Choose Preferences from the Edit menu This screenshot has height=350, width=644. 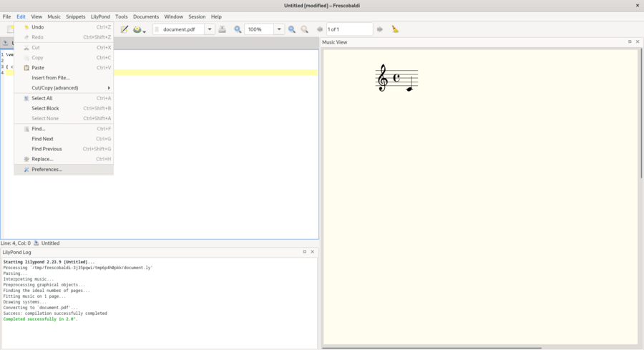tap(47, 170)
